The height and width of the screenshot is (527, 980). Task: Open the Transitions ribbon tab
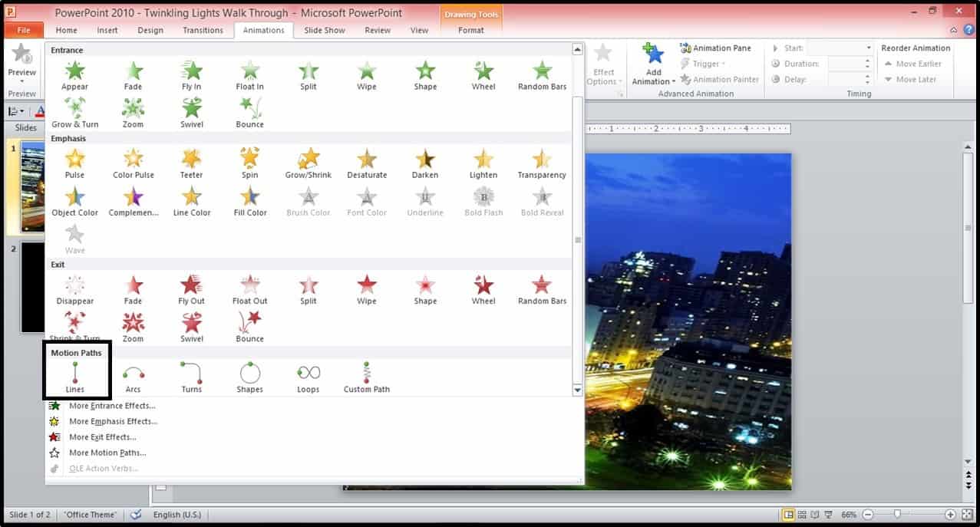point(203,30)
